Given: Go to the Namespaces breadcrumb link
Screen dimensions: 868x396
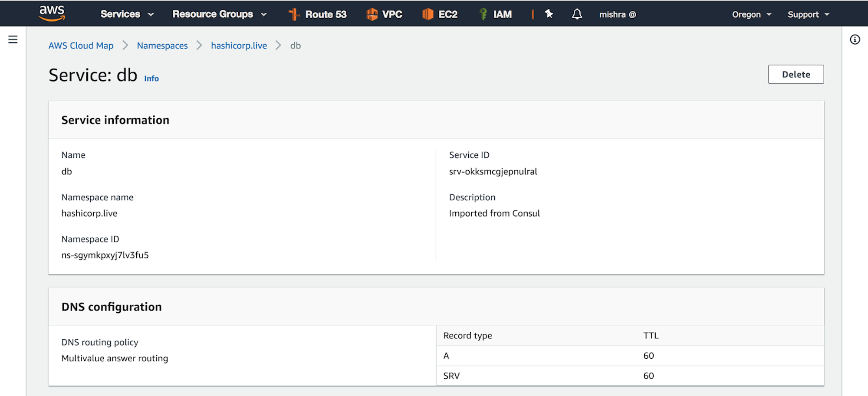Looking at the screenshot, I should (x=162, y=45).
